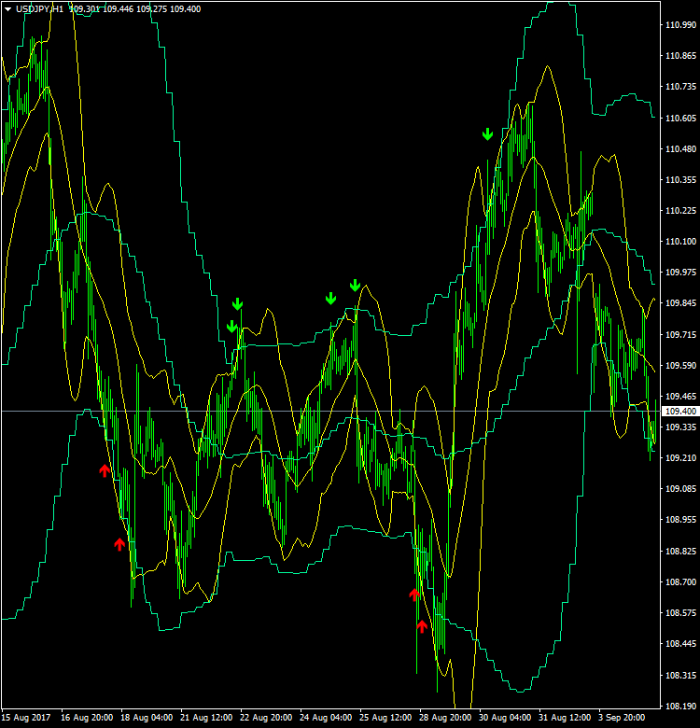The image size is (700, 728).
Task: Select the 109.275 low value in header
Action: pyautogui.click(x=151, y=9)
